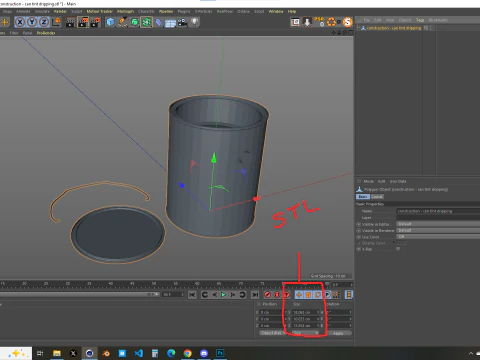Open the Window menu

coord(276,11)
